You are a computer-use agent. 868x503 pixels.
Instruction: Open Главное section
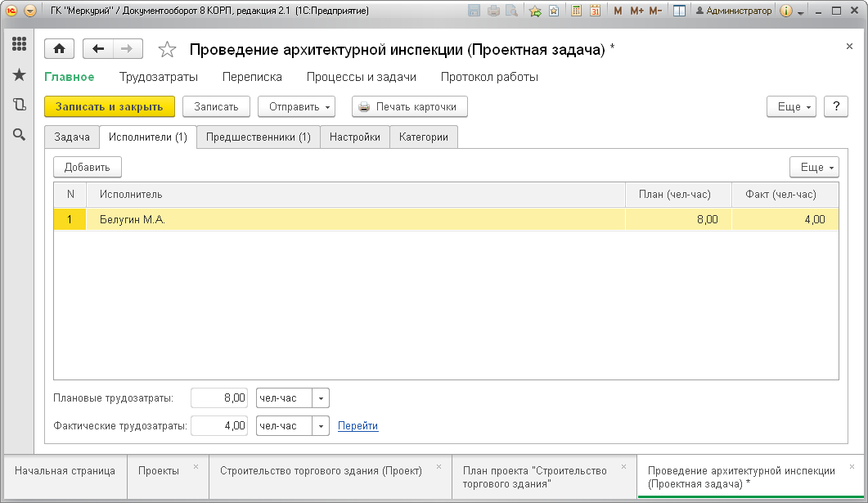(70, 77)
